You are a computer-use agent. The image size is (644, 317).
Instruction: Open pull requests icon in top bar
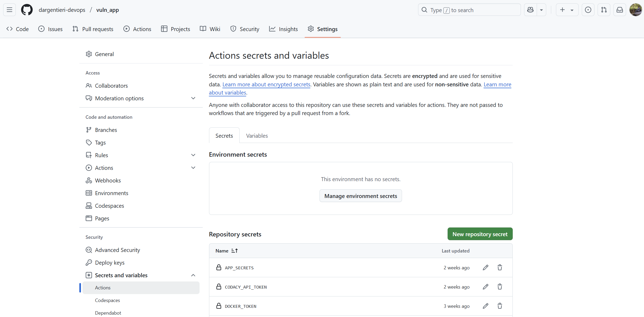604,10
